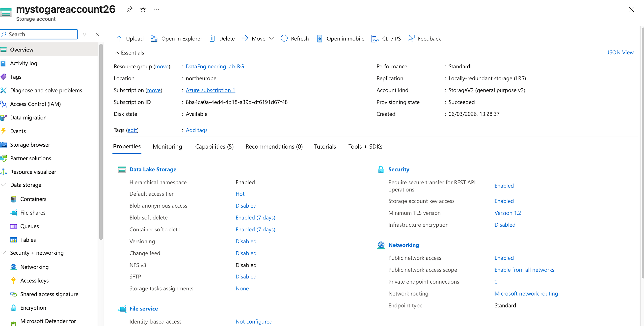Switch to the Monitoring tab
Screen dimensions: 644x326
point(167,146)
